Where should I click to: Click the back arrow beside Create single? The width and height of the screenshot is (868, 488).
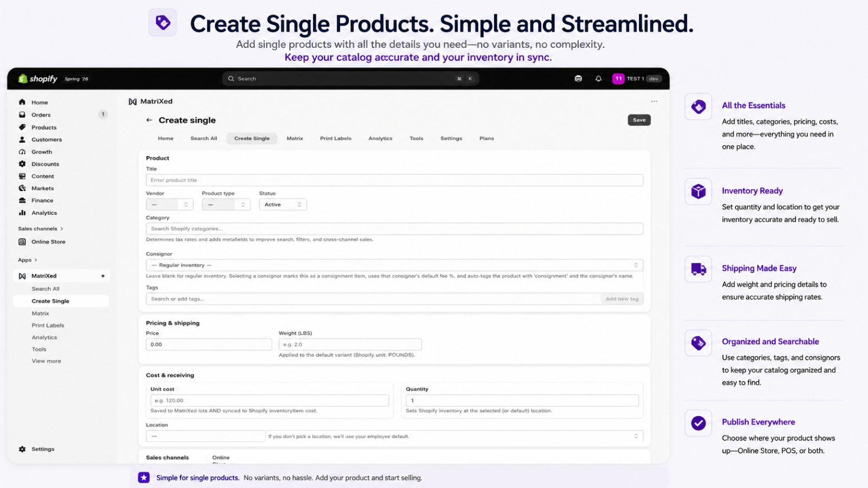click(149, 120)
